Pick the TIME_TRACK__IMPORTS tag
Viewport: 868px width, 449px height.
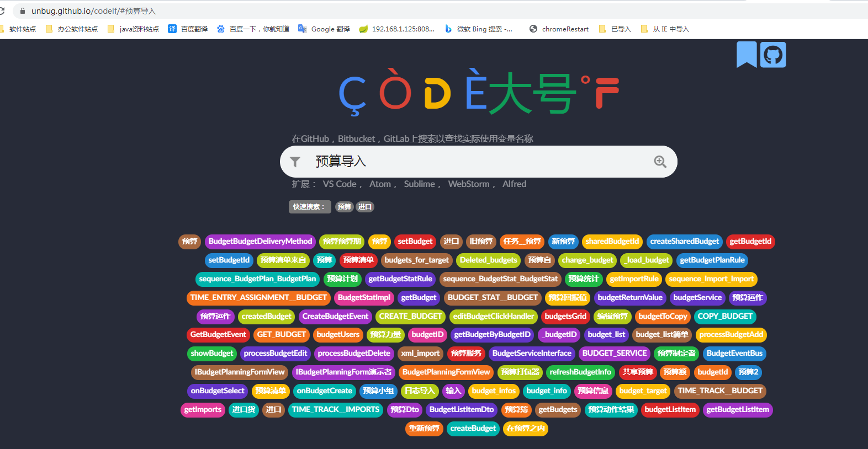tap(336, 410)
